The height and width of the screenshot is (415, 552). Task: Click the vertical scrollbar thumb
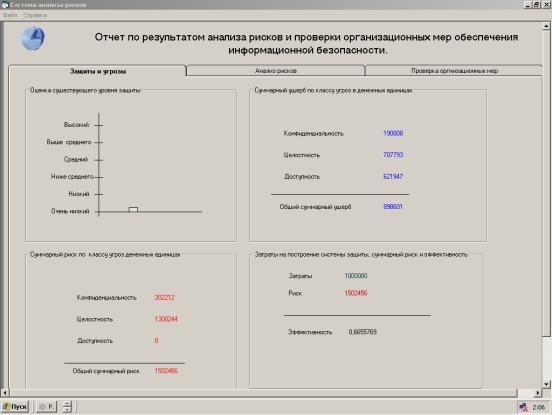point(546,183)
